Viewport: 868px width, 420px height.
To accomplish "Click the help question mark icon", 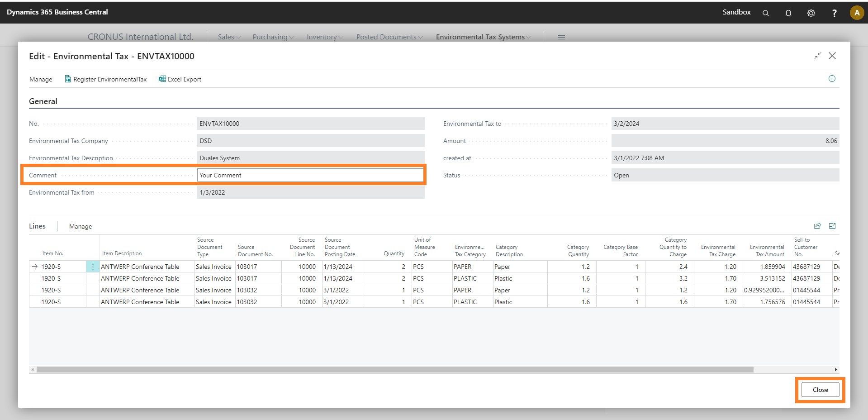I will (x=834, y=13).
